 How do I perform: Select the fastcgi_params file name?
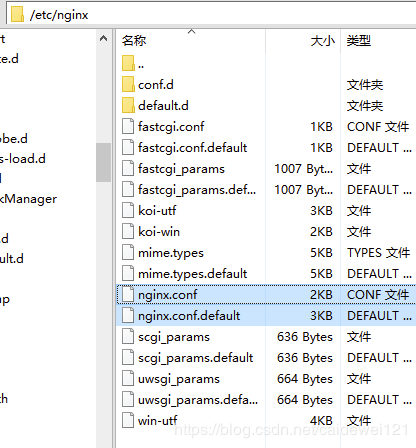(181, 169)
